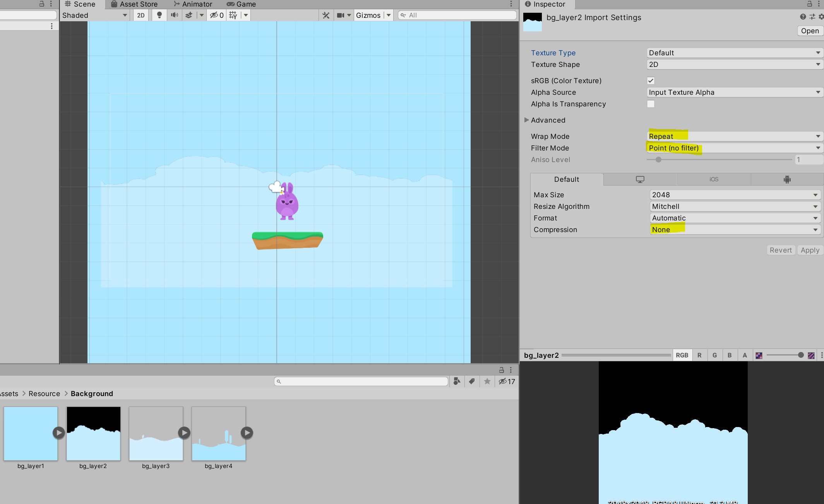
Task: Enable the Alpha Is Transparency checkbox
Action: click(x=651, y=104)
